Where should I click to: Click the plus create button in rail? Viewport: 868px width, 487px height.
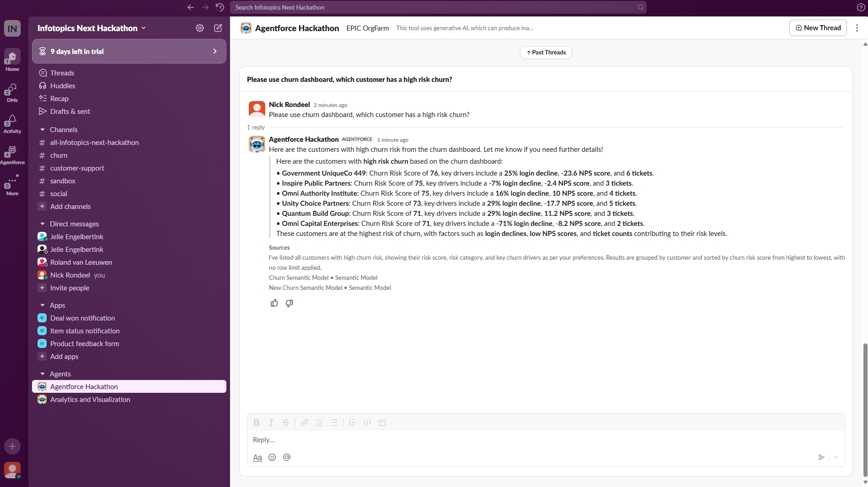click(12, 446)
